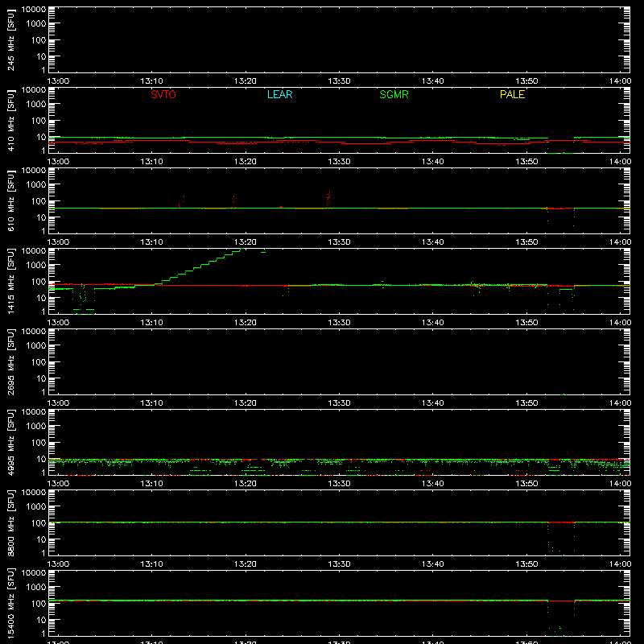
Task: Click 13:00 time label under 8800 MHz panel
Action: [x=58, y=564]
